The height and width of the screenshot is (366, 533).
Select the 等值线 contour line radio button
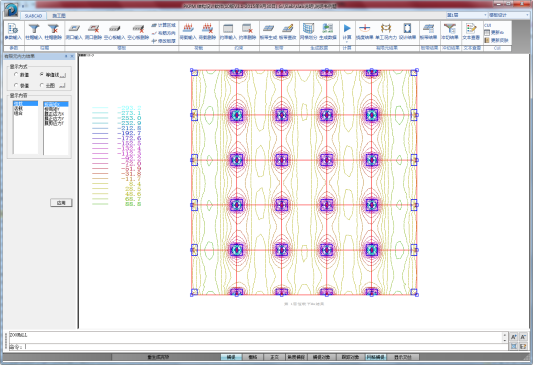tap(41, 74)
